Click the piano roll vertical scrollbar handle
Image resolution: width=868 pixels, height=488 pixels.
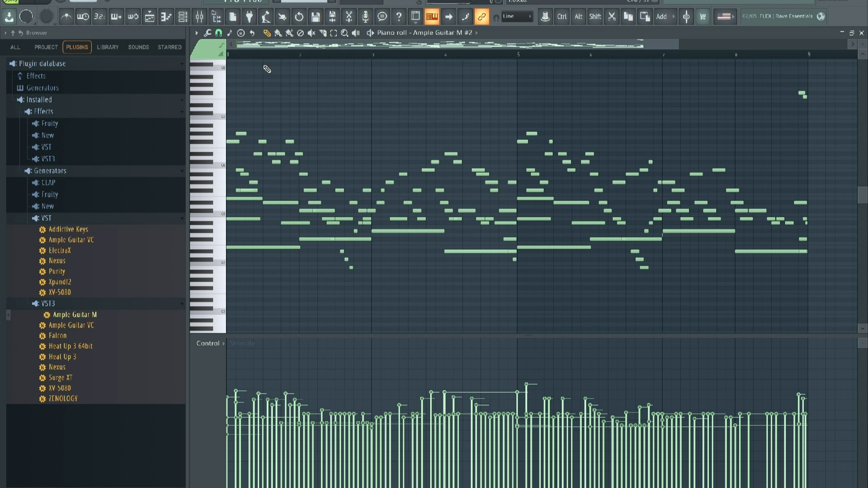click(x=862, y=195)
